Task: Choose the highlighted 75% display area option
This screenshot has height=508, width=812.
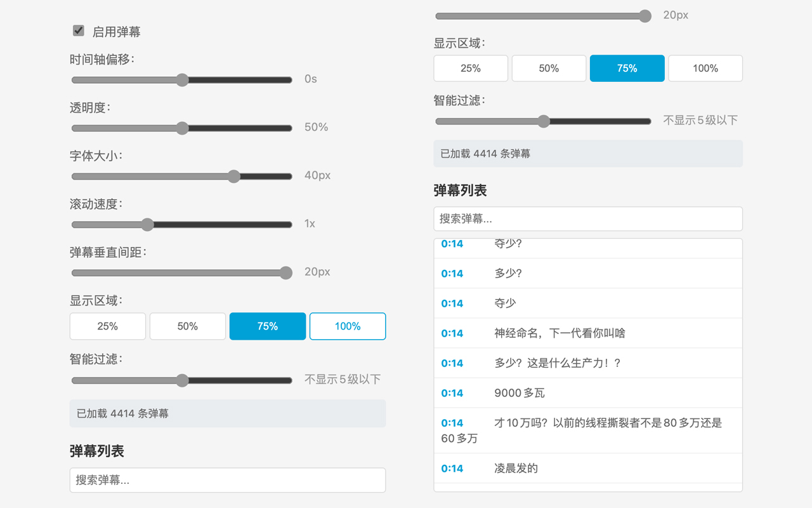Action: (267, 326)
